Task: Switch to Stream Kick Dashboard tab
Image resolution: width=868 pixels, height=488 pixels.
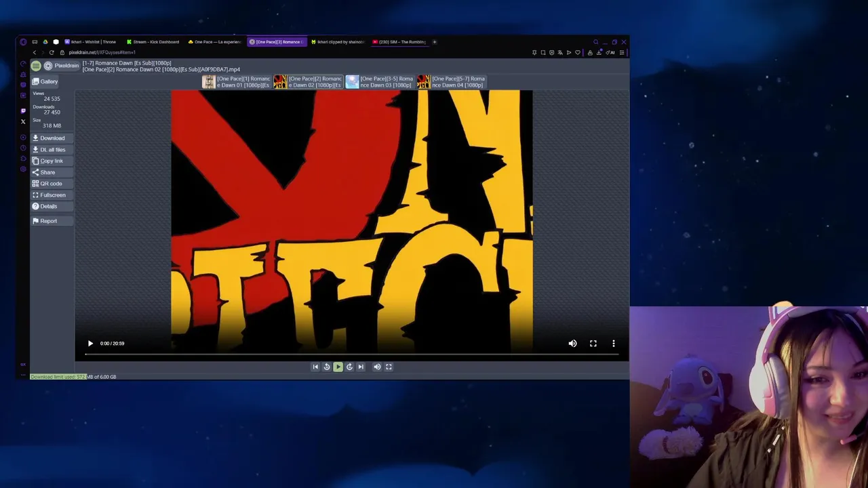Action: tap(153, 42)
